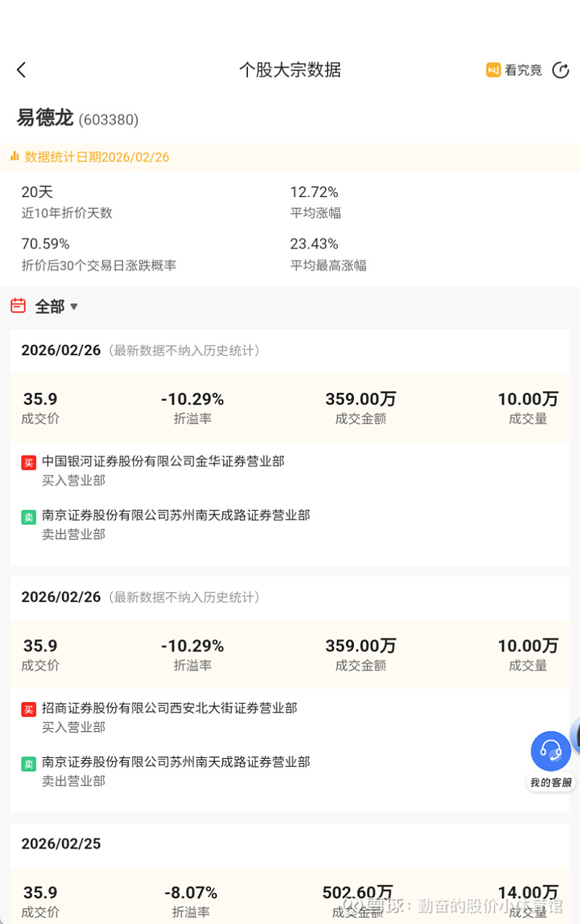Click the refresh icon at top right

coord(560,70)
